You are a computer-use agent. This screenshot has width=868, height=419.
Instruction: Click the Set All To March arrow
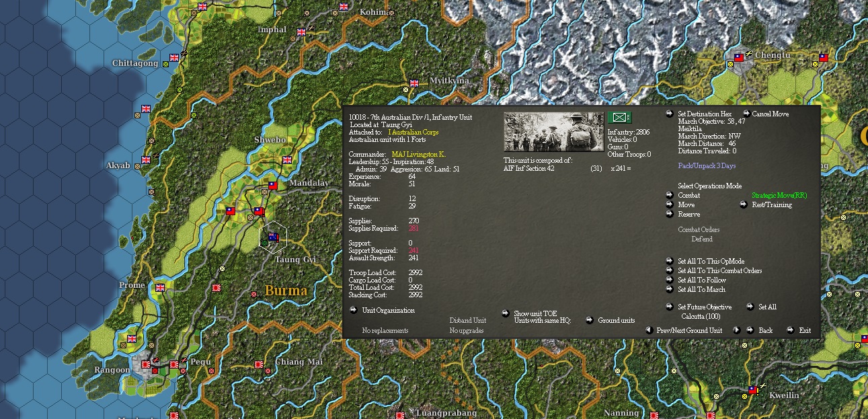click(670, 289)
